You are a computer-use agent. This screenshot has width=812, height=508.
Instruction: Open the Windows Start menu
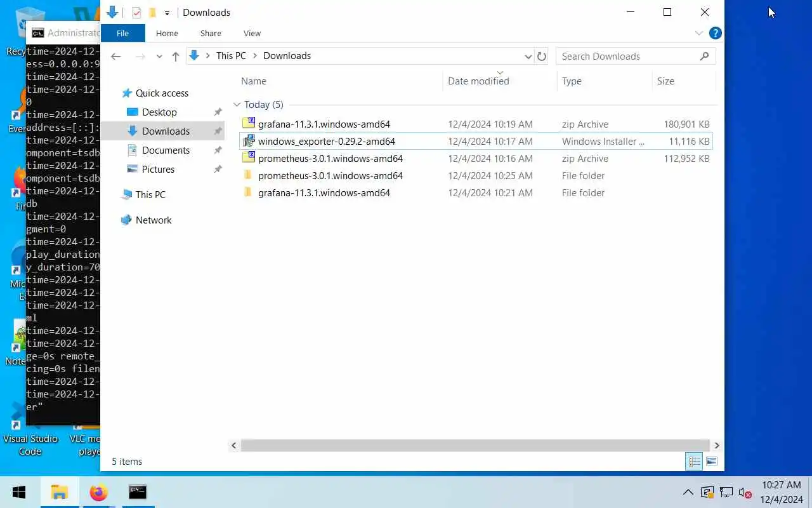click(x=19, y=492)
